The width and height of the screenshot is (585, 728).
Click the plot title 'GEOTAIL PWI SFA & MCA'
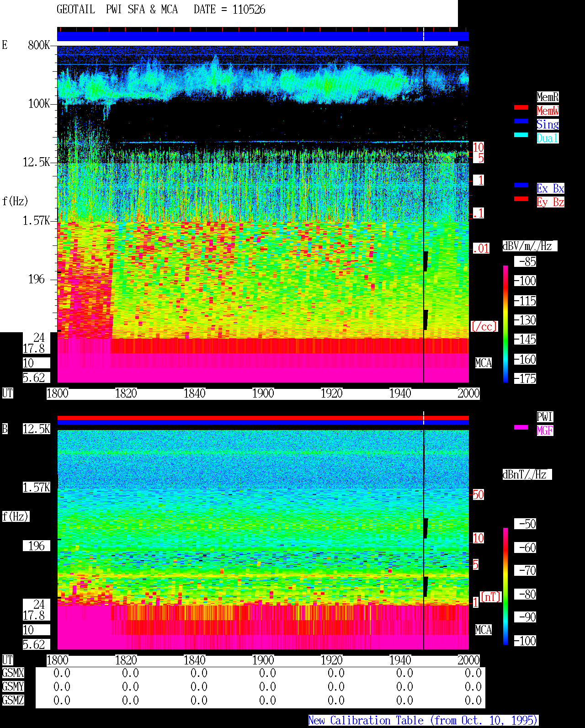[x=117, y=10]
